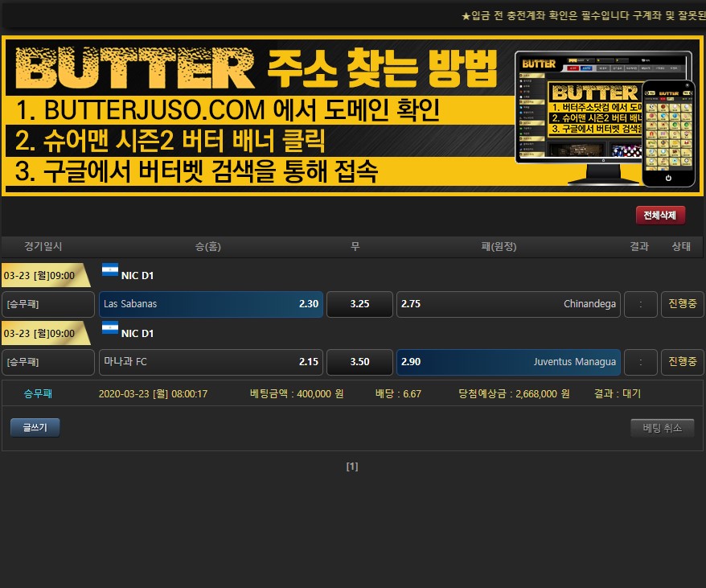Image resolution: width=706 pixels, height=588 pixels.
Task: Click the 무 column header
Action: coord(355,246)
